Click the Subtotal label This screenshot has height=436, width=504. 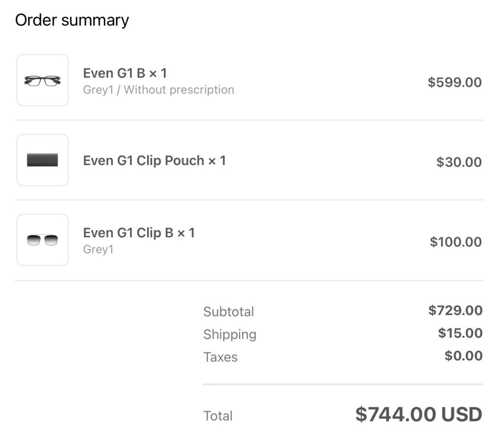228,311
